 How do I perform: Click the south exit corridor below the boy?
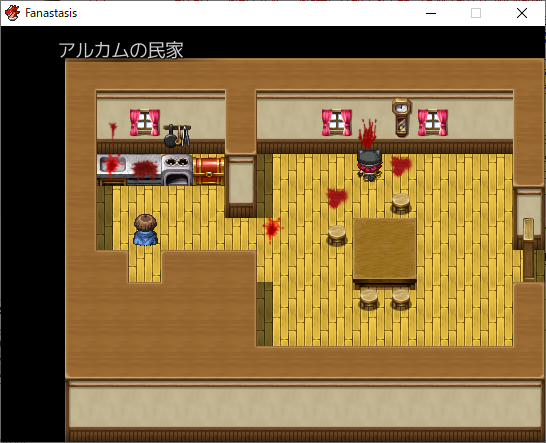145,266
